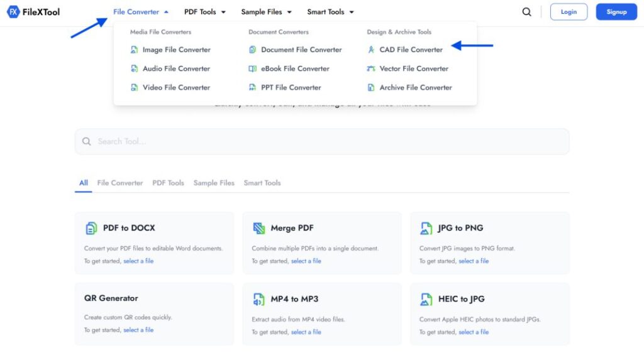The height and width of the screenshot is (353, 644).
Task: Click the HEIC to JPG card icon
Action: tap(426, 299)
